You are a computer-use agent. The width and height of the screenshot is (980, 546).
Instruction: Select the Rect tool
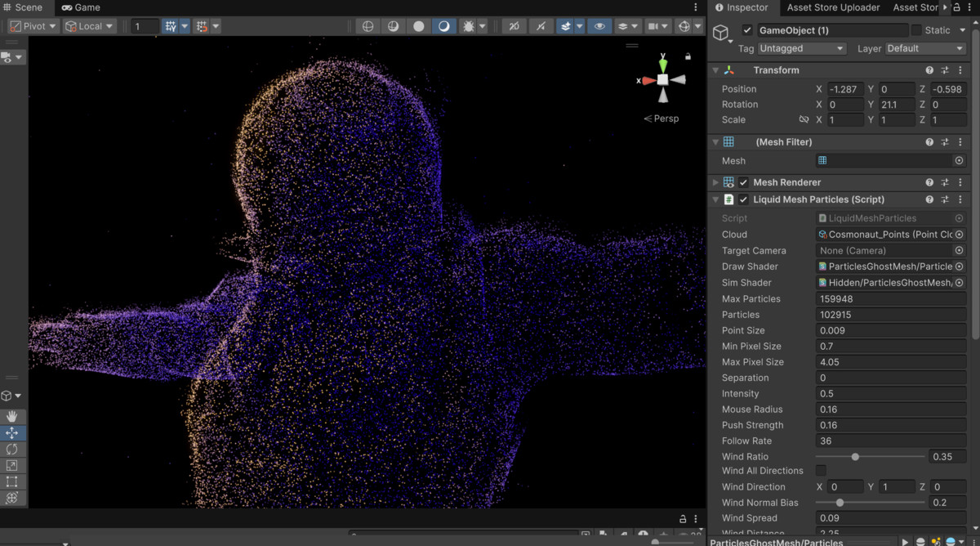point(12,481)
